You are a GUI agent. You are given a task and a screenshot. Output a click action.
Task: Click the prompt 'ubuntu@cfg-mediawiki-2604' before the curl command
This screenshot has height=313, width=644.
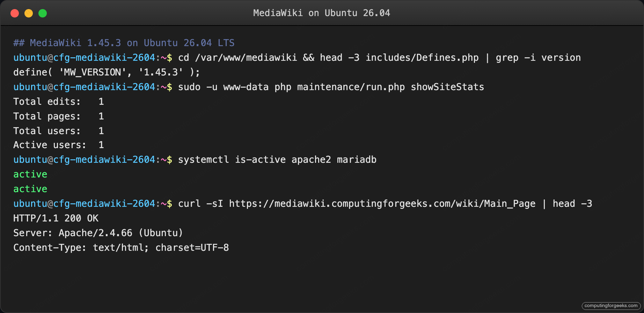coord(84,204)
